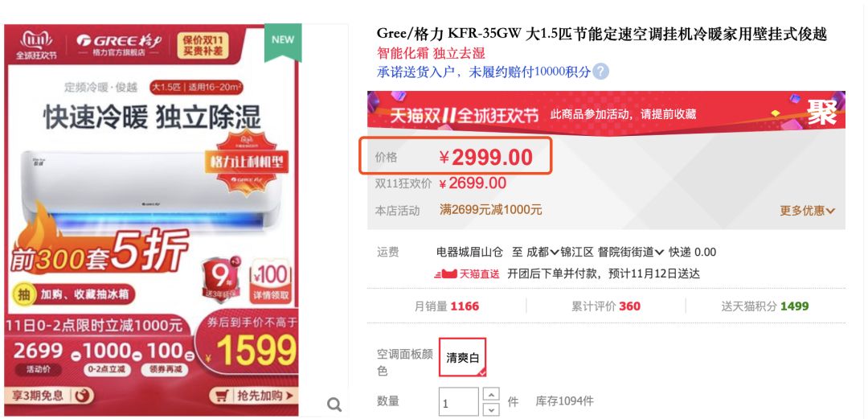Click the green NEW ribbon badge

[x=283, y=42]
